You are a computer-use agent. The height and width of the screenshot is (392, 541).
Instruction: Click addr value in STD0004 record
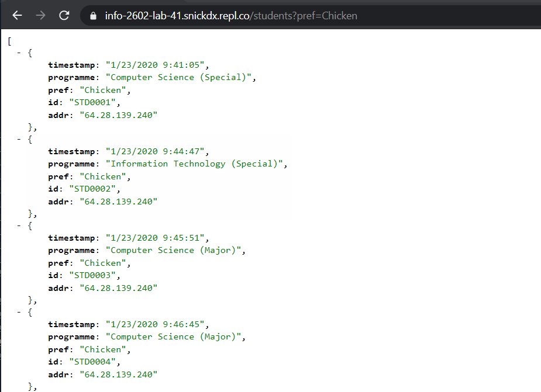pos(118,374)
